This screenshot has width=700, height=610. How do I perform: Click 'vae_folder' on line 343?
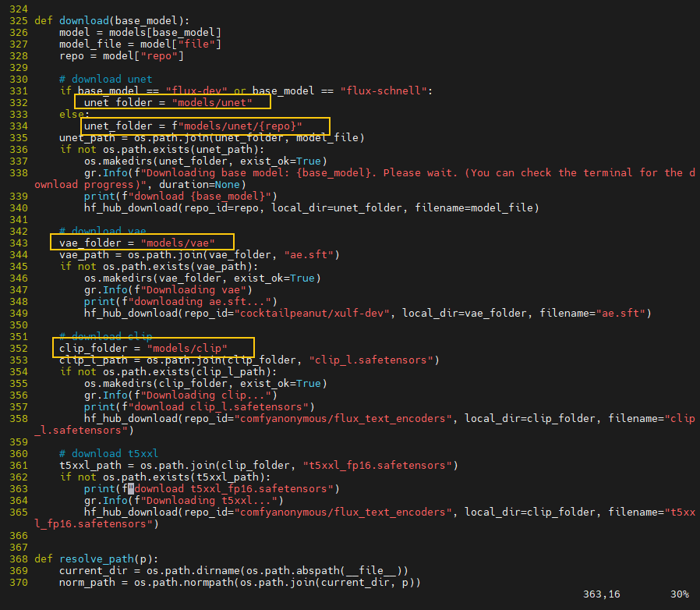click(90, 243)
